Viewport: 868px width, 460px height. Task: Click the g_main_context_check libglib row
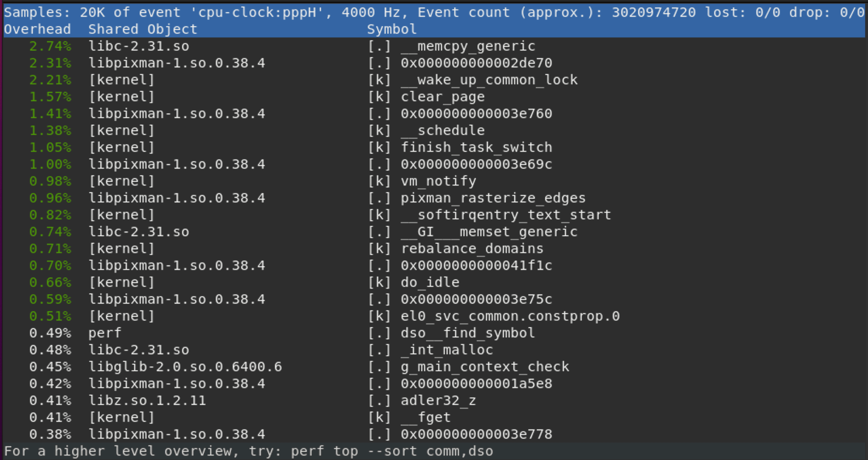(434, 367)
